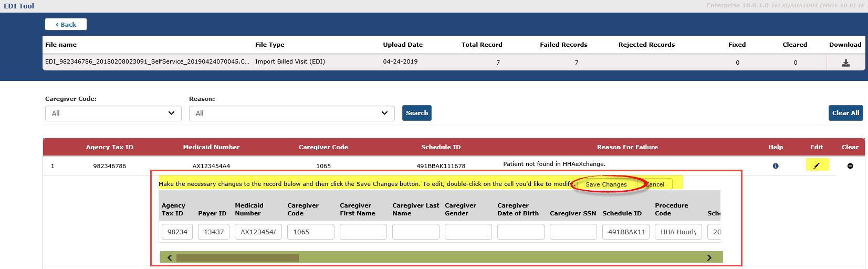The width and height of the screenshot is (868, 269).
Task: Click the Caregiver SSN input box
Action: click(x=573, y=232)
